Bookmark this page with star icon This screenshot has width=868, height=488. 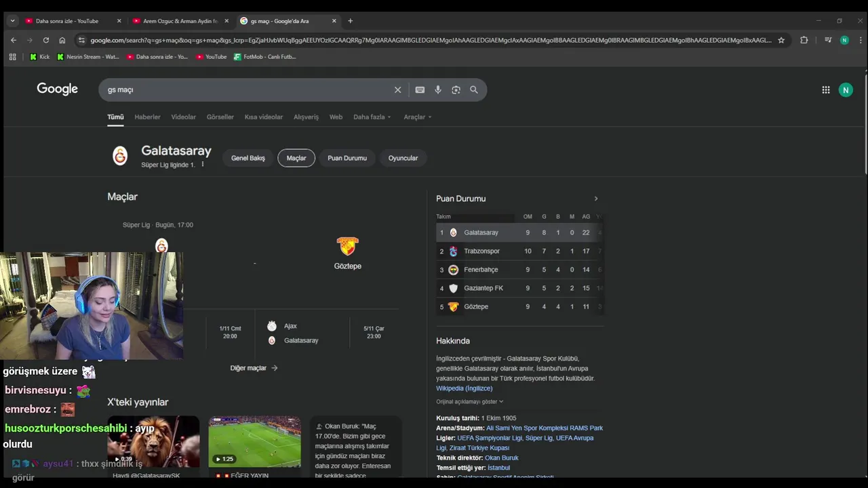pyautogui.click(x=781, y=40)
